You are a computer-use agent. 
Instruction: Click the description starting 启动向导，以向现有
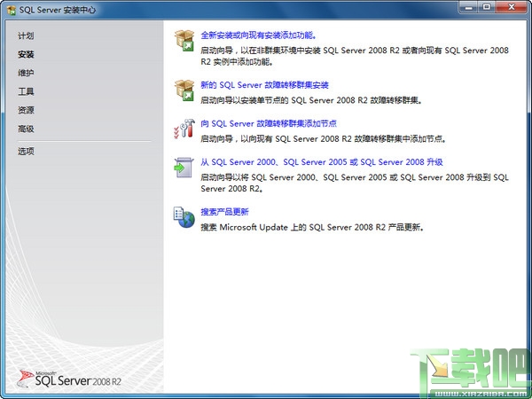pyautogui.click(x=323, y=139)
